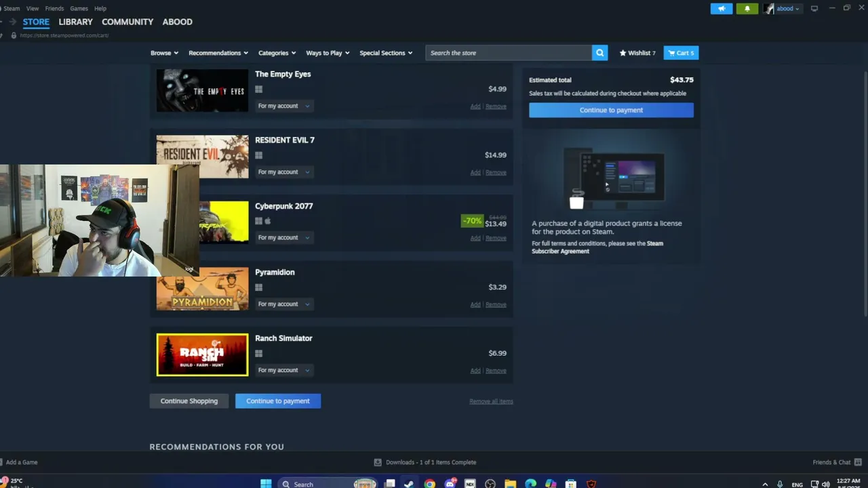Open the Cart button

click(681, 53)
